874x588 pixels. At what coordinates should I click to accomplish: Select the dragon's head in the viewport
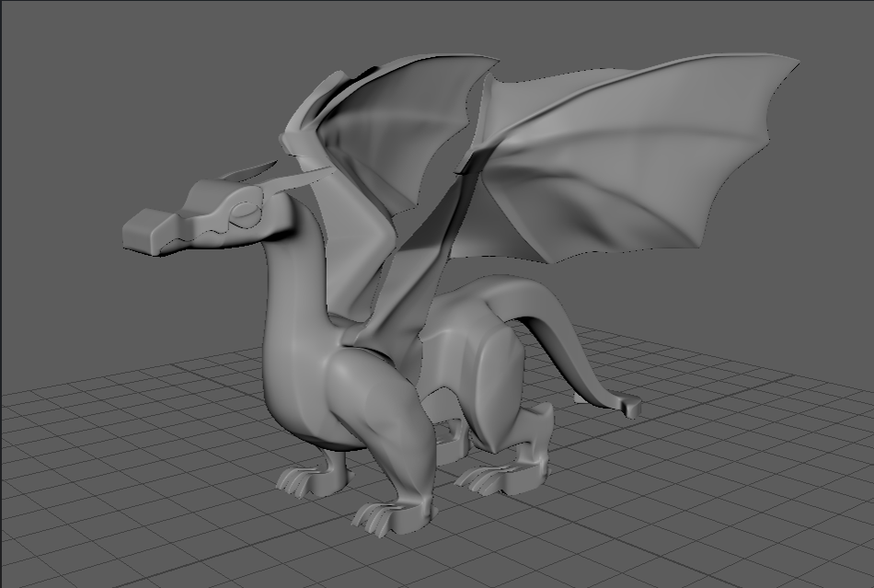click(x=212, y=212)
